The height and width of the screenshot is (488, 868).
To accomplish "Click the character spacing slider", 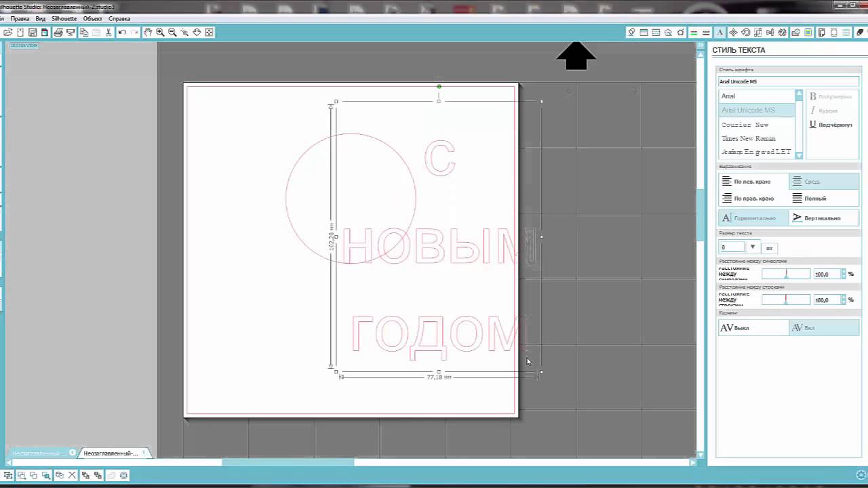I will tap(786, 274).
